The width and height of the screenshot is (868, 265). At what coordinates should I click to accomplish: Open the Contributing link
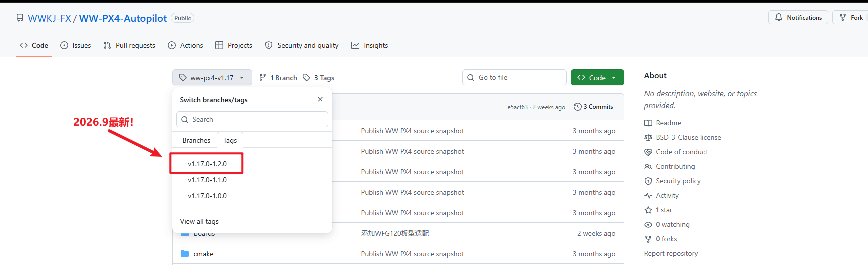[675, 166]
